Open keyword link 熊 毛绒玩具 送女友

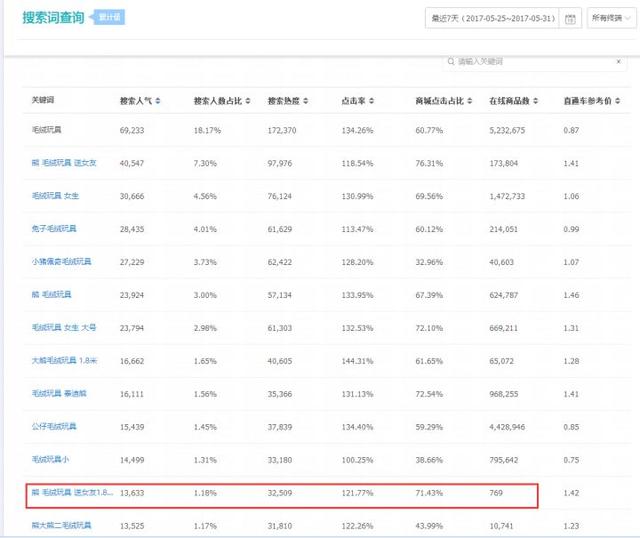coord(64,163)
